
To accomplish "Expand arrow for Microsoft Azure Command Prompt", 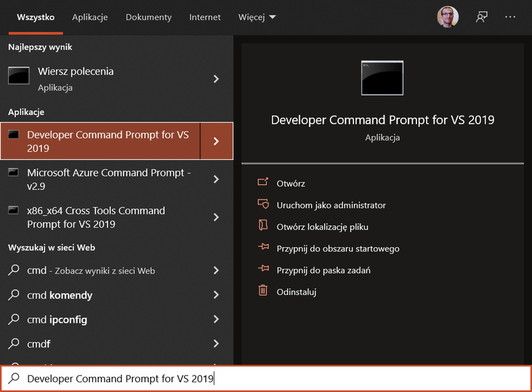I will coord(216,179).
